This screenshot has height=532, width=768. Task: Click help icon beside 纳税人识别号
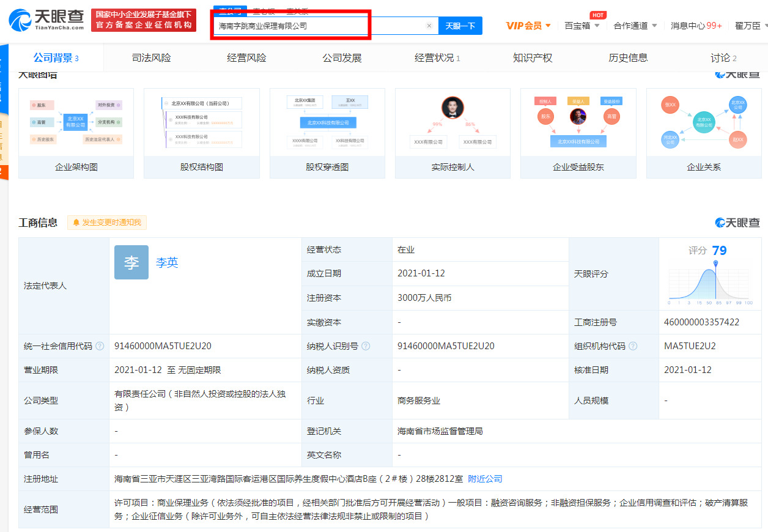pos(366,346)
